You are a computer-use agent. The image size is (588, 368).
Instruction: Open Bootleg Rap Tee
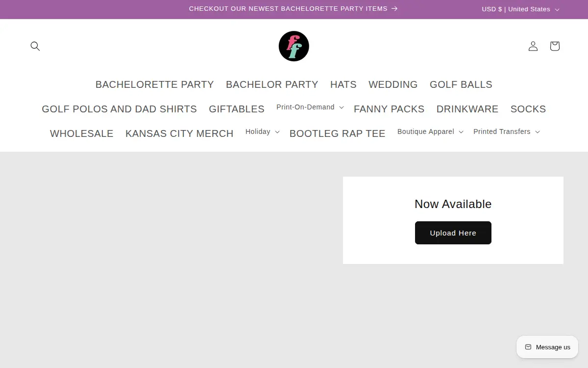tap(338, 133)
